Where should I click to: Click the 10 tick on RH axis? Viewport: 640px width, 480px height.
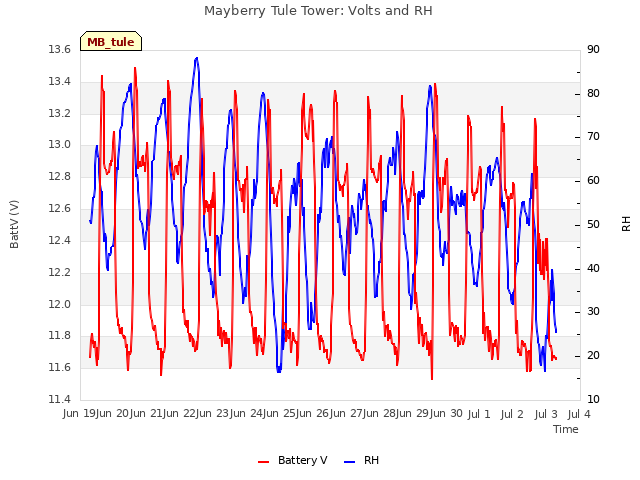(593, 399)
